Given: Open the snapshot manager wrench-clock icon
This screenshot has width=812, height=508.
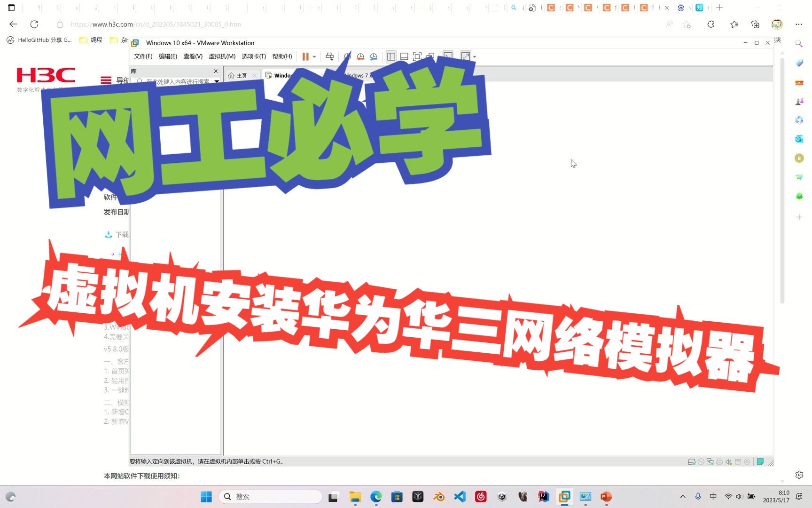Looking at the screenshot, I should click(374, 56).
